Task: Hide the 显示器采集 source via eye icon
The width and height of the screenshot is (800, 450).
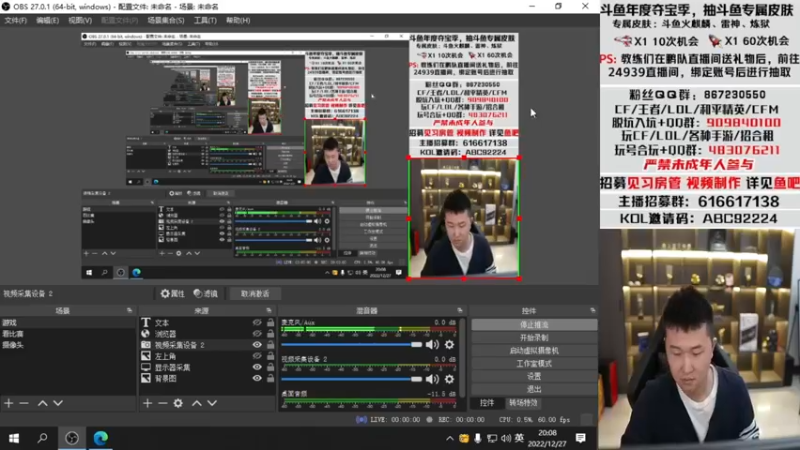Action: click(x=257, y=367)
